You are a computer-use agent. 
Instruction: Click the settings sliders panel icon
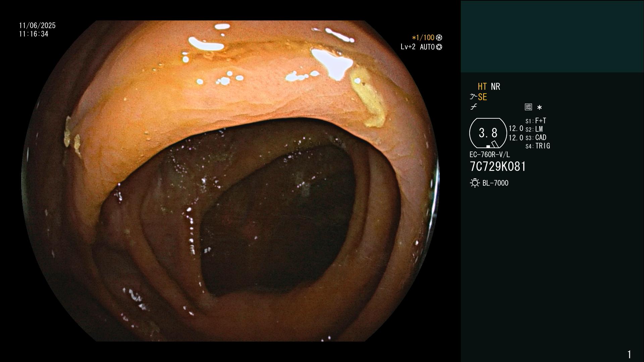(x=528, y=107)
